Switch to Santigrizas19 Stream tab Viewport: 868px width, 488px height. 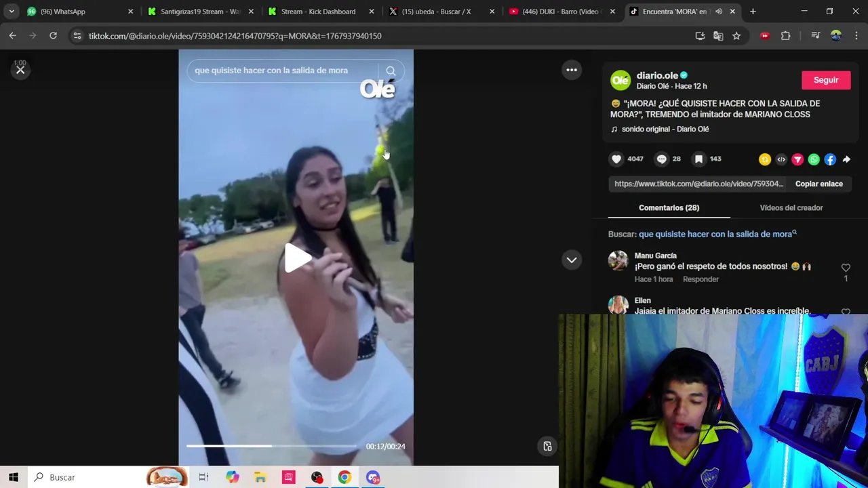click(x=200, y=12)
